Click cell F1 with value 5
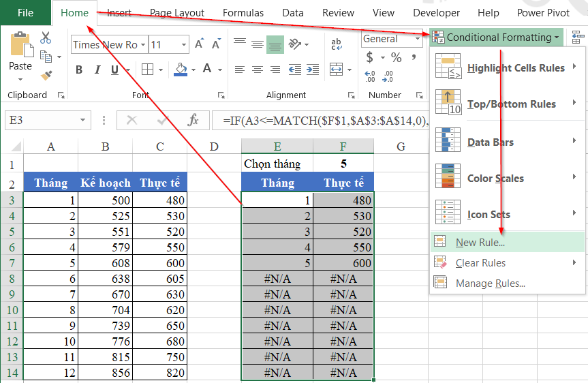This screenshot has height=383, width=588. pyautogui.click(x=343, y=164)
